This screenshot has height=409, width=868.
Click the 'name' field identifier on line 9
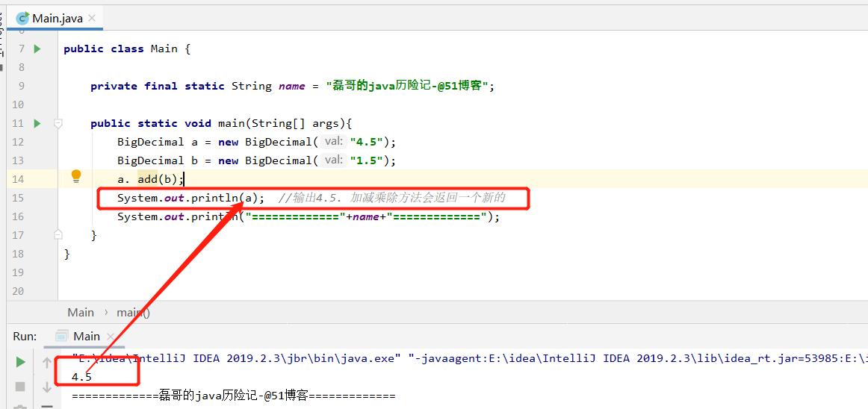292,86
